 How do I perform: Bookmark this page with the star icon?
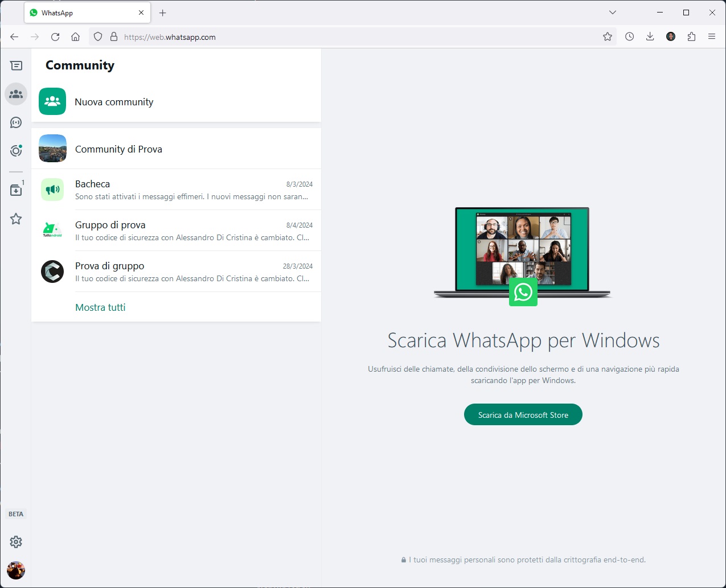[x=608, y=37]
